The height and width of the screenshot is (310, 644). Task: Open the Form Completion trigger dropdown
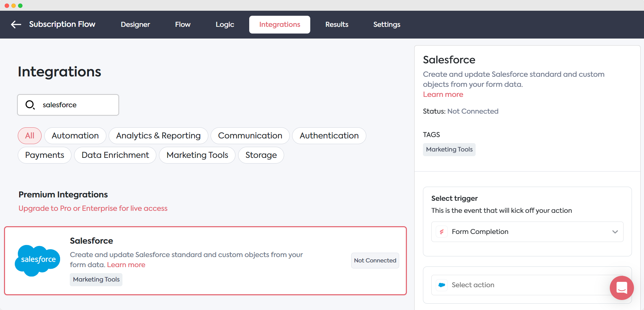[527, 232]
